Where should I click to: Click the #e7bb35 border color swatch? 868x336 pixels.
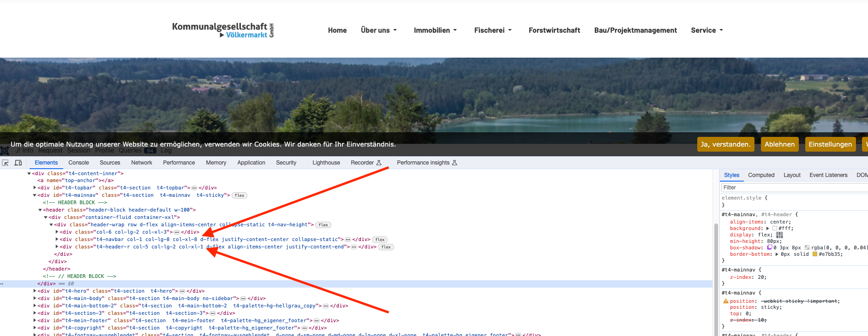click(815, 254)
